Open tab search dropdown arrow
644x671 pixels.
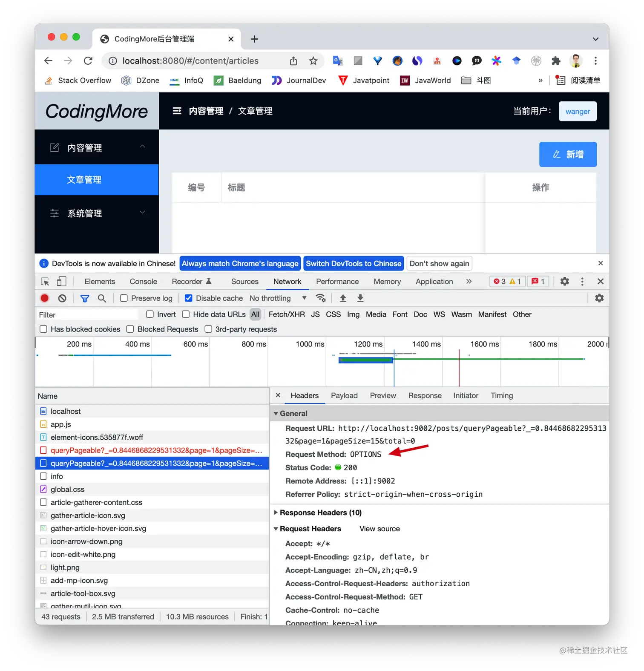point(595,39)
